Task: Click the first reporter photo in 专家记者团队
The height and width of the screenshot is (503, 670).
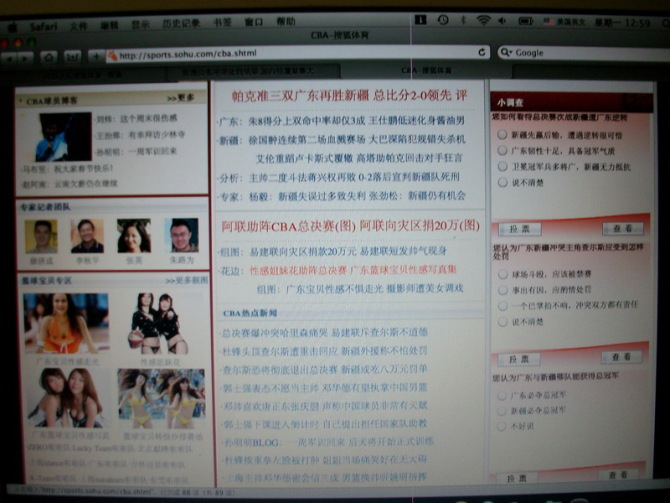Action: 41,235
